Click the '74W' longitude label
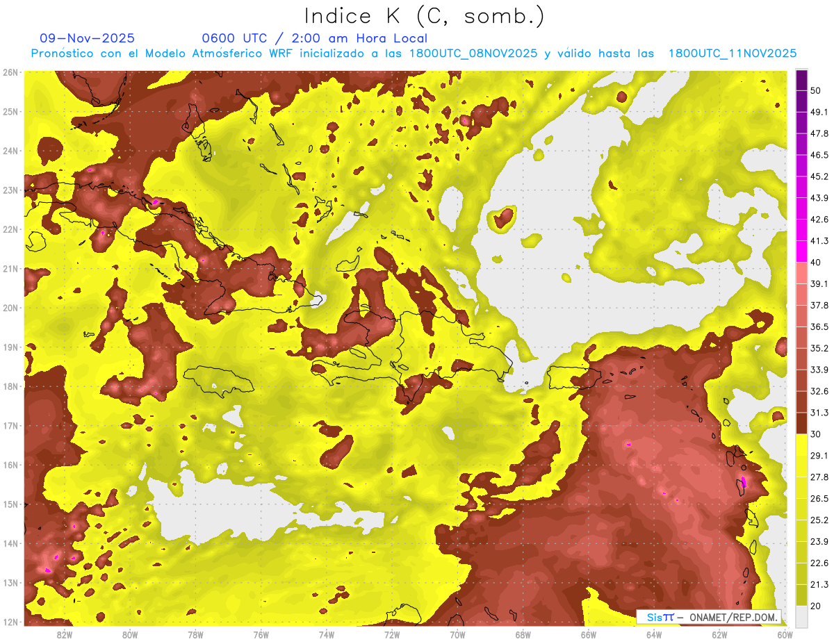The width and height of the screenshot is (834, 644). click(327, 634)
